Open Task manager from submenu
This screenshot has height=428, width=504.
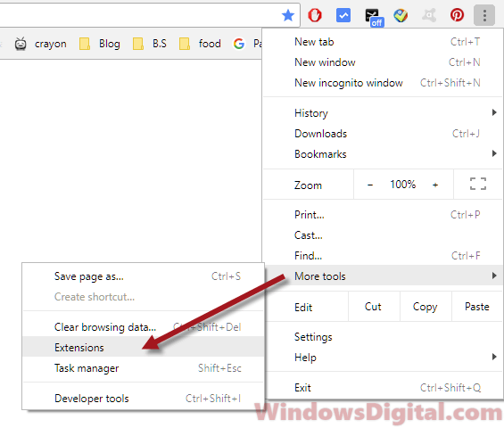pos(144,368)
